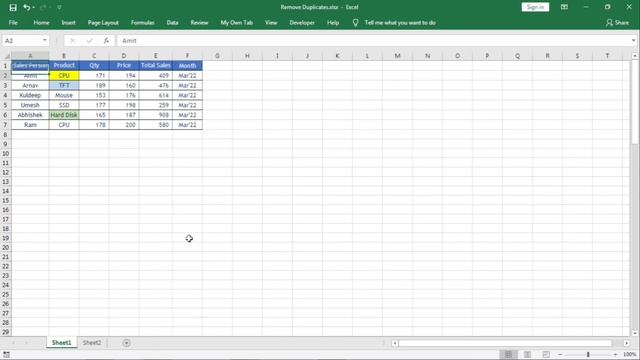Click the Mouse product cell

click(x=64, y=95)
